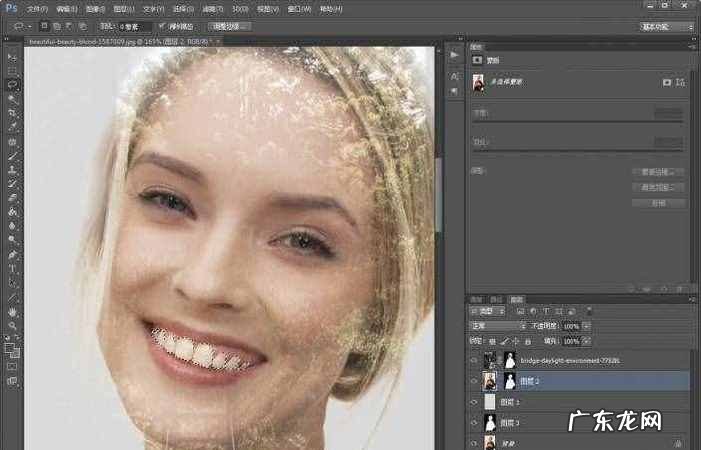This screenshot has height=450, width=701.
Task: Hide the bridge-daylight-environment layer
Action: click(x=474, y=358)
